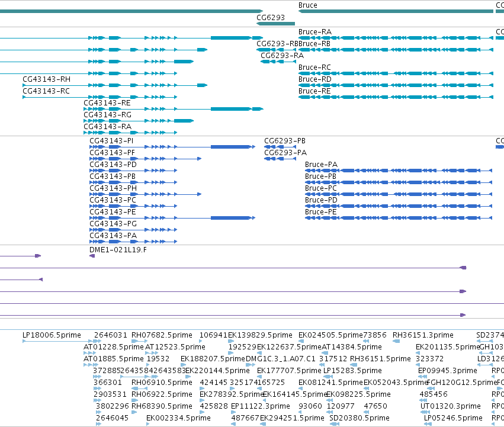
Task: Select the EK294251.5prime EST label
Action: 292,418
